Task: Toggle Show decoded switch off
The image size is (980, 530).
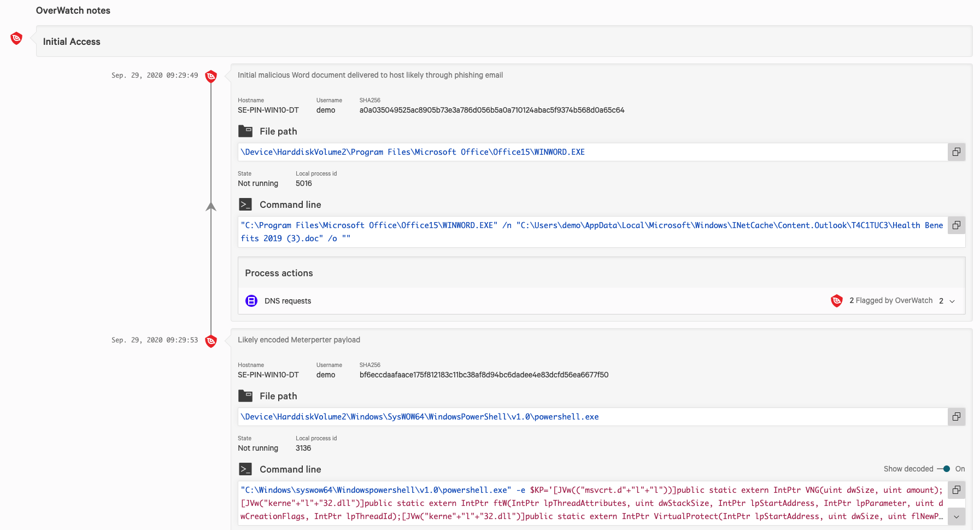Action: pyautogui.click(x=944, y=469)
